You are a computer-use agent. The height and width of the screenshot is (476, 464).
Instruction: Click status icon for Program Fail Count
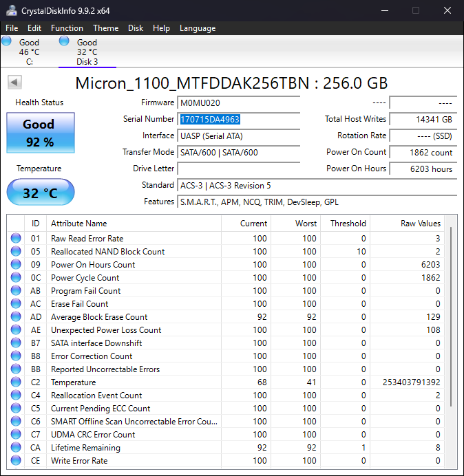(16, 290)
